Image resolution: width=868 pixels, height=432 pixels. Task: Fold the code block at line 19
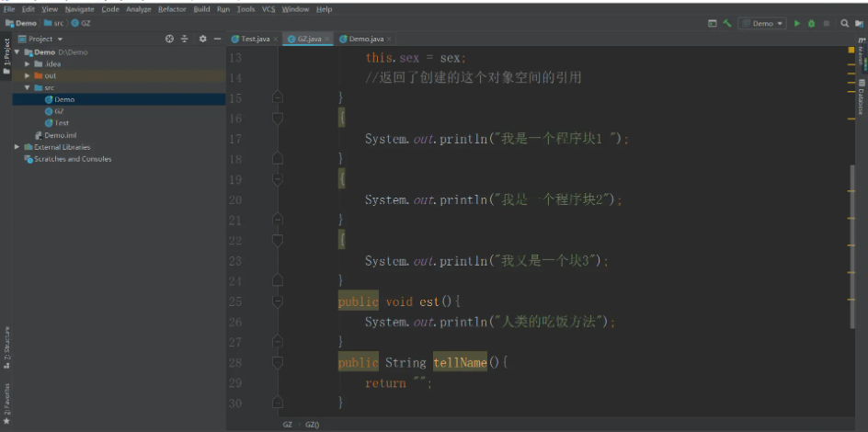pos(278,179)
